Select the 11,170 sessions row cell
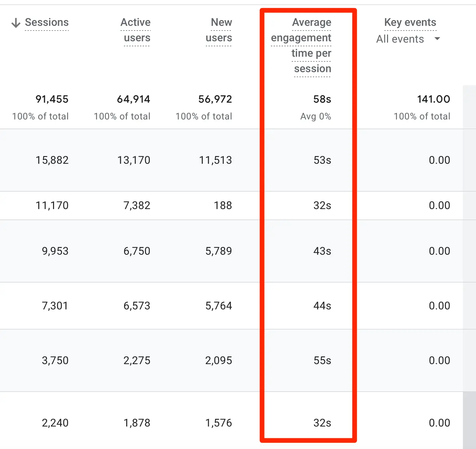The image size is (476, 449). coord(52,205)
